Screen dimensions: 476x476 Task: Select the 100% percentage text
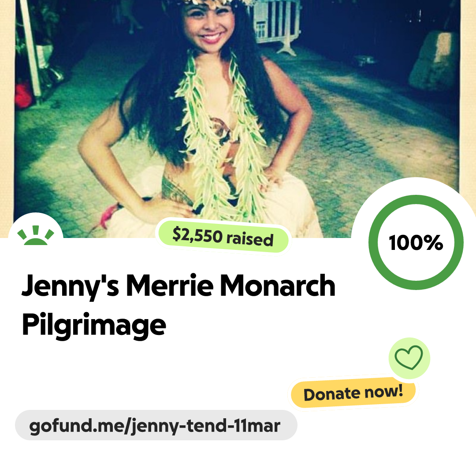click(416, 243)
